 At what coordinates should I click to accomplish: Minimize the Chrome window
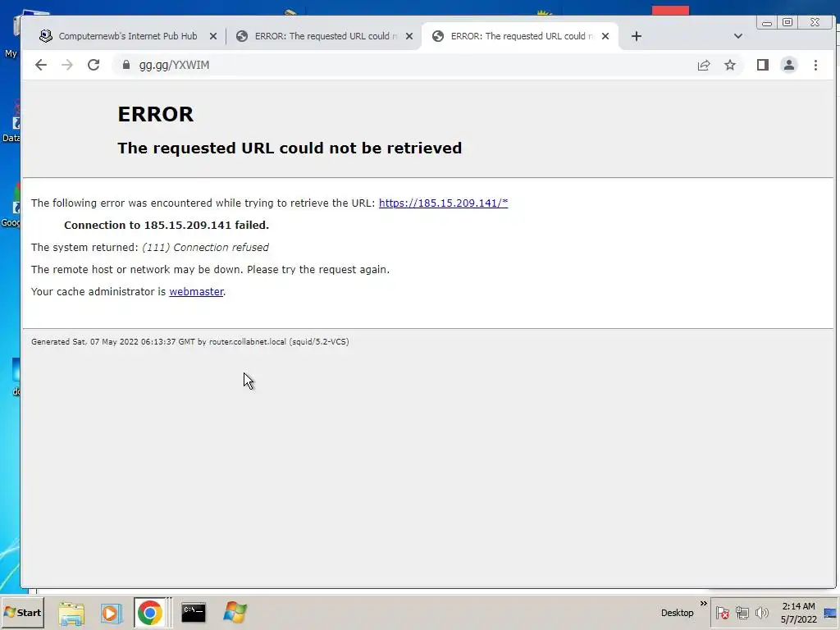[x=767, y=22]
